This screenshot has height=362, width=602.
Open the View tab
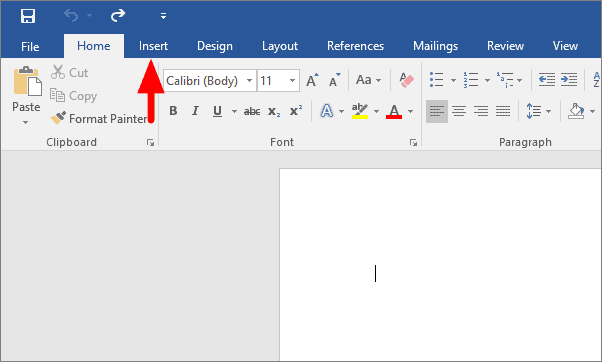[565, 46]
